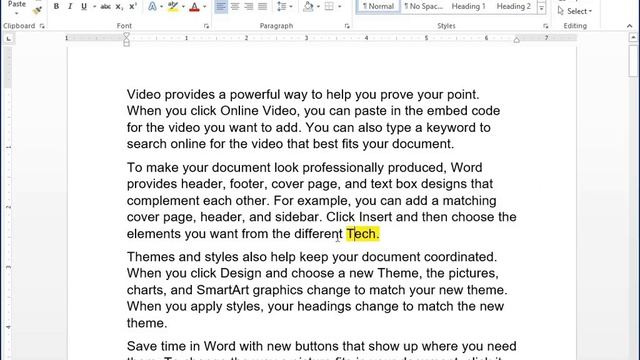Click the right indent marker on ruler
Image resolution: width=640 pixels, height=360 pixels.
coord(517,40)
